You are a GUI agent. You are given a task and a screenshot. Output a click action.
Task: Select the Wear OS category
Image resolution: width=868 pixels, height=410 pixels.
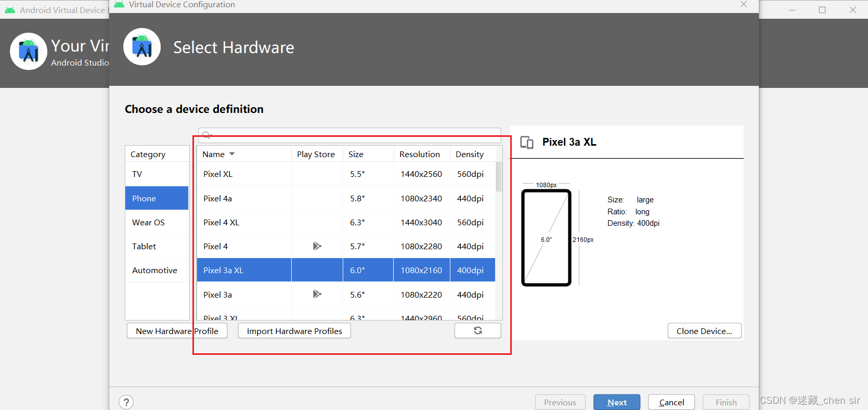pyautogui.click(x=157, y=222)
